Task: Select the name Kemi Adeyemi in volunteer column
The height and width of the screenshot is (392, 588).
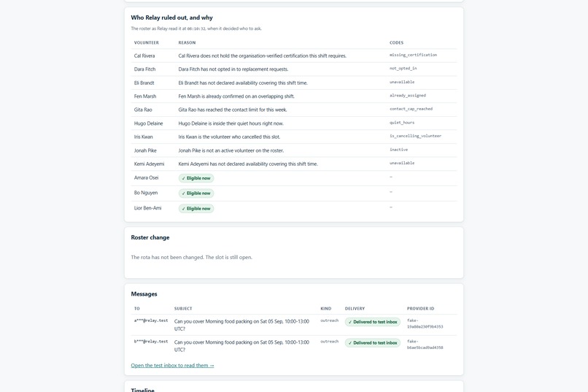Action: 150,164
